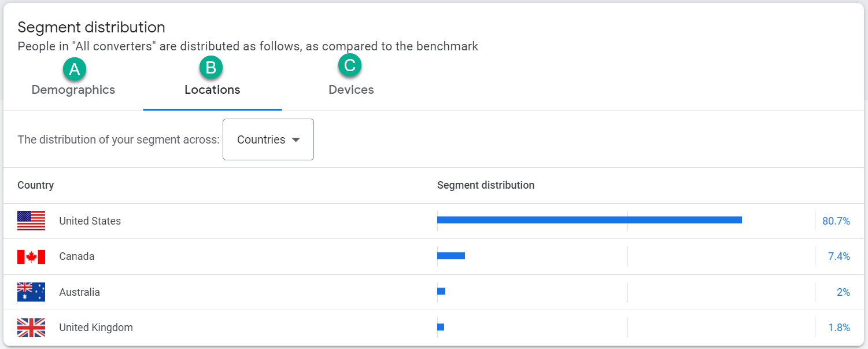Click the green B marker badge
The height and width of the screenshot is (349, 868).
[x=211, y=68]
